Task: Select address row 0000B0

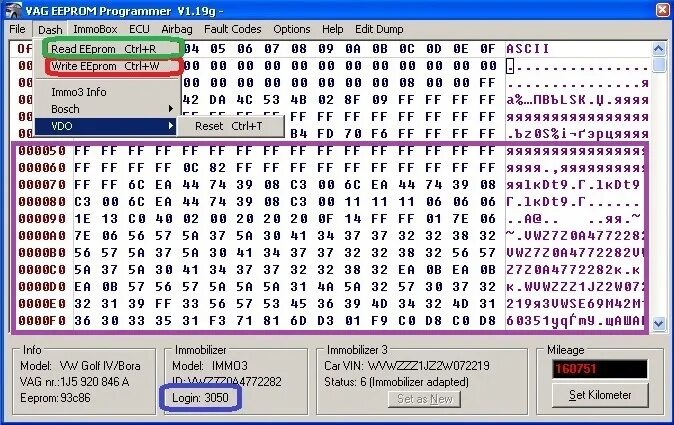Action: pos(42,253)
